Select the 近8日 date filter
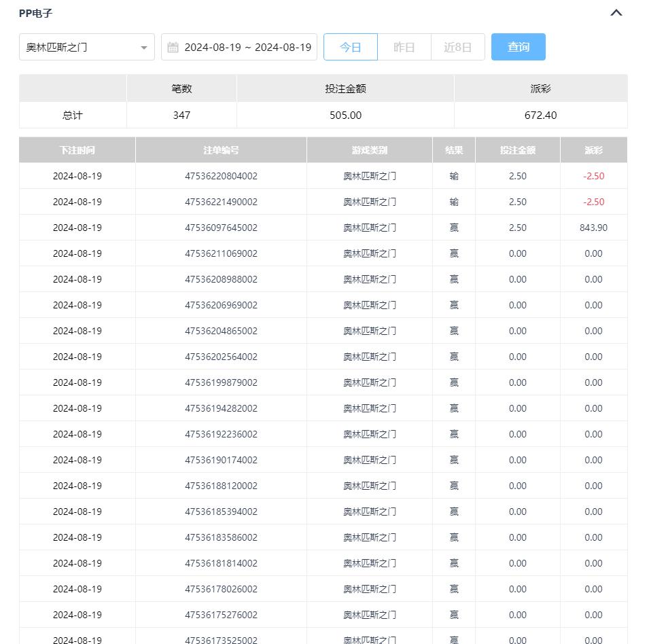 pyautogui.click(x=457, y=48)
